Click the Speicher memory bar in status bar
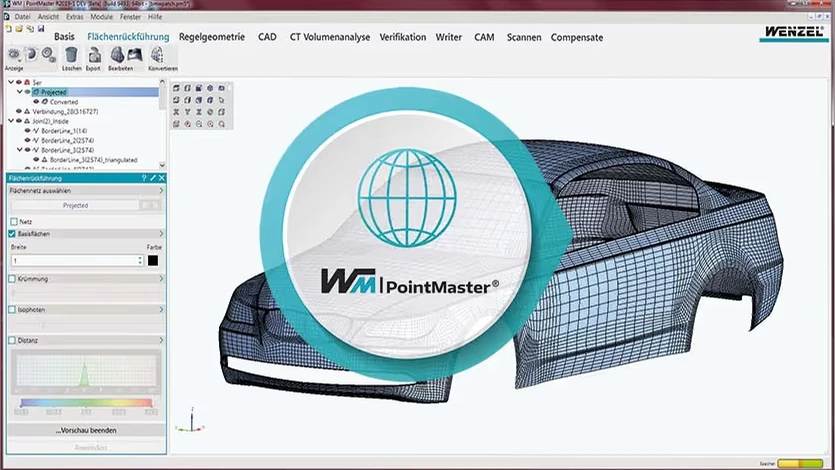 click(x=800, y=464)
